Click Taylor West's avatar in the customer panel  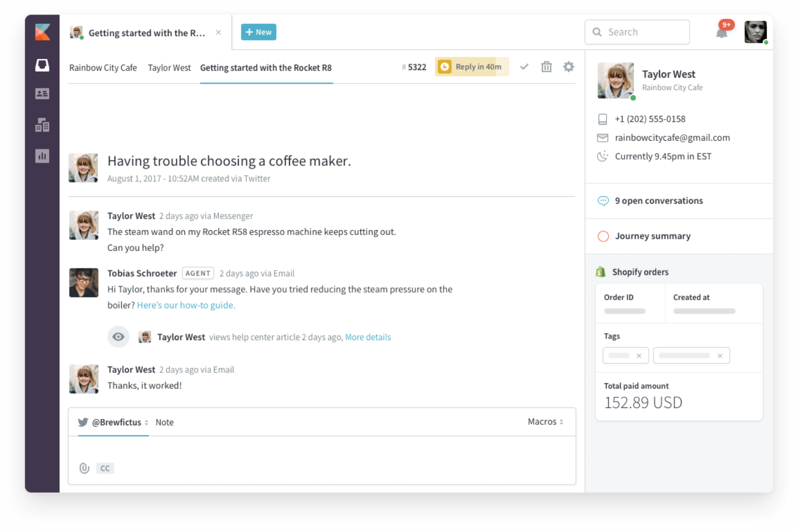pyautogui.click(x=616, y=80)
